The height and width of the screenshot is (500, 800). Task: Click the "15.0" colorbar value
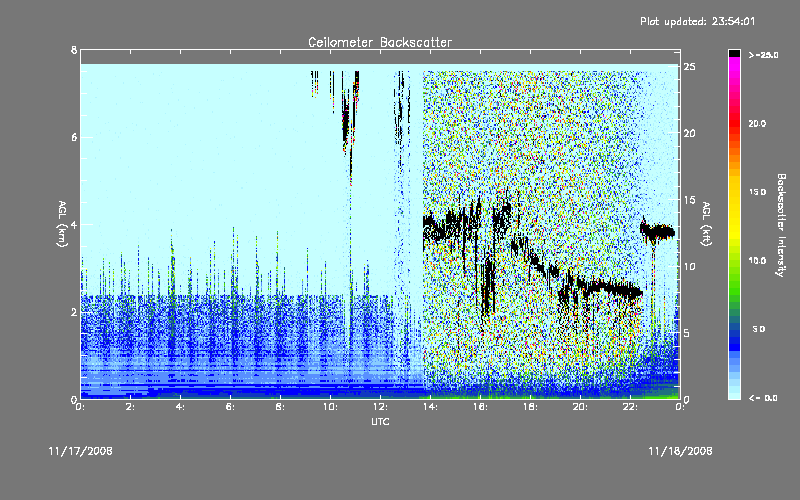coord(757,192)
